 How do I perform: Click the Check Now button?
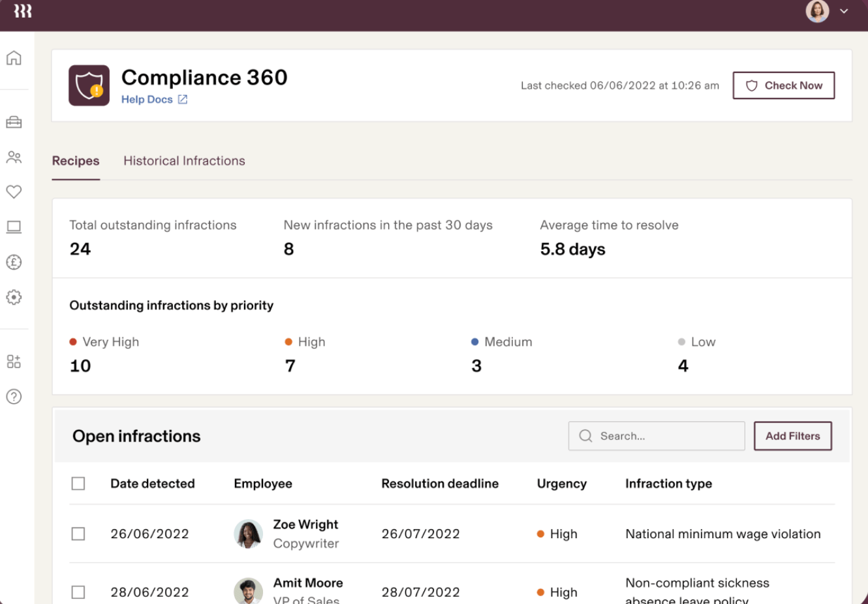point(783,85)
